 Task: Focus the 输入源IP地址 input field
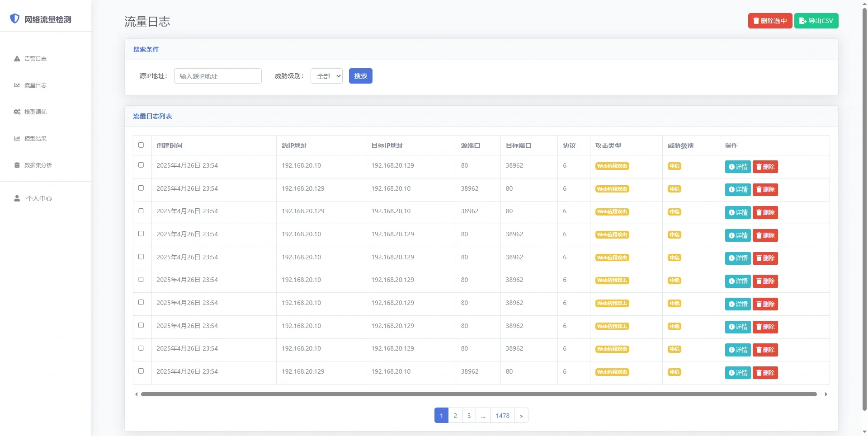[218, 76]
